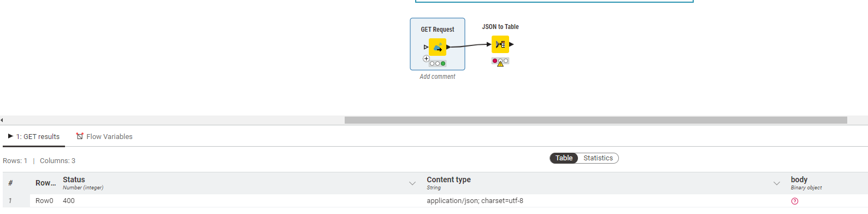Click the left scroll arrow of canvas scrollbar
The height and width of the screenshot is (214, 868).
[x=2, y=120]
